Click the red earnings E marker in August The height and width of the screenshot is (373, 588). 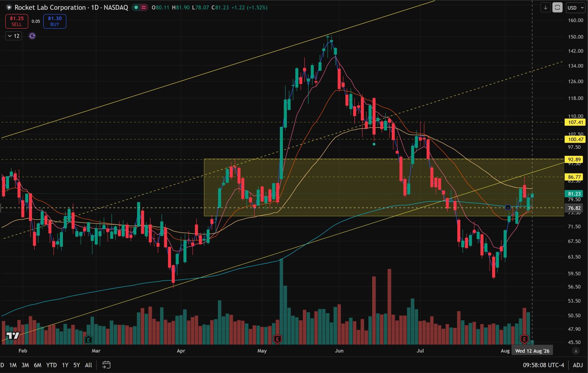pyautogui.click(x=524, y=340)
